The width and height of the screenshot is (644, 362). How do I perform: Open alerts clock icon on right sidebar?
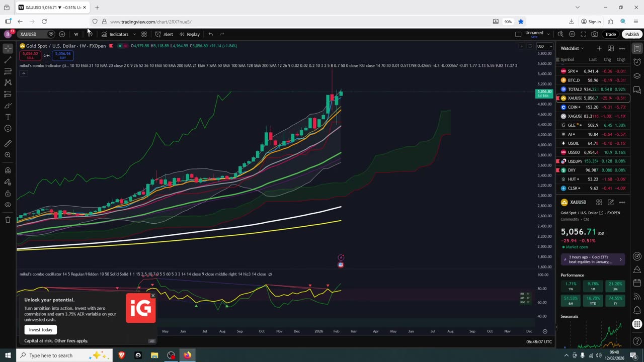[x=637, y=62]
